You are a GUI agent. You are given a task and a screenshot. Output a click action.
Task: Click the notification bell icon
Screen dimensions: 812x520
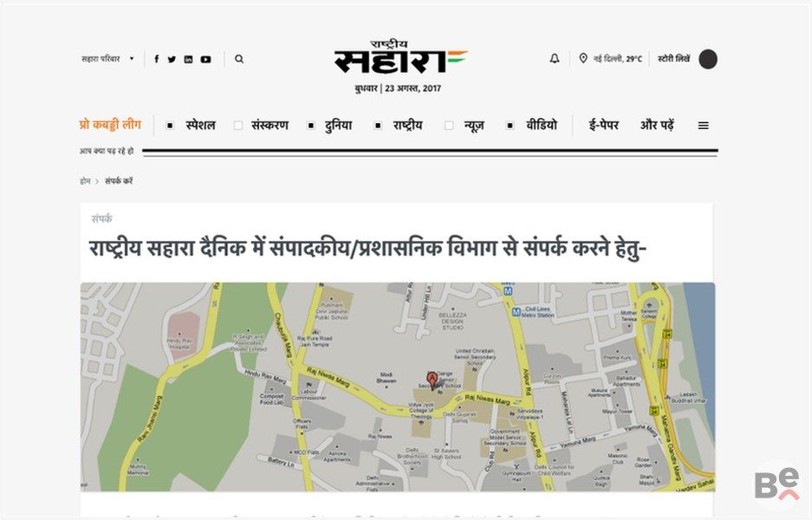[555, 59]
